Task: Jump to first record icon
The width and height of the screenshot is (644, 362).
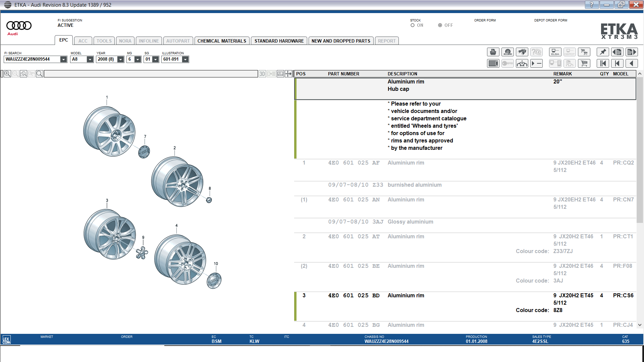Action: pos(603,63)
